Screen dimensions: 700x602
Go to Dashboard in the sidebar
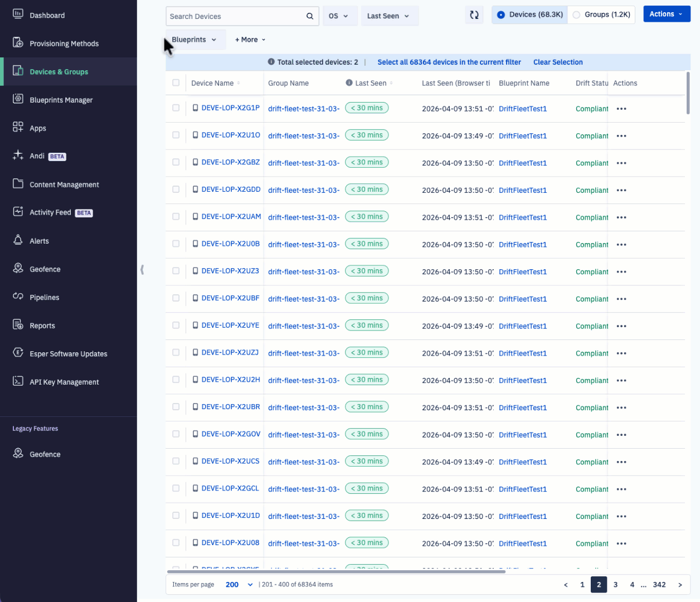(47, 16)
